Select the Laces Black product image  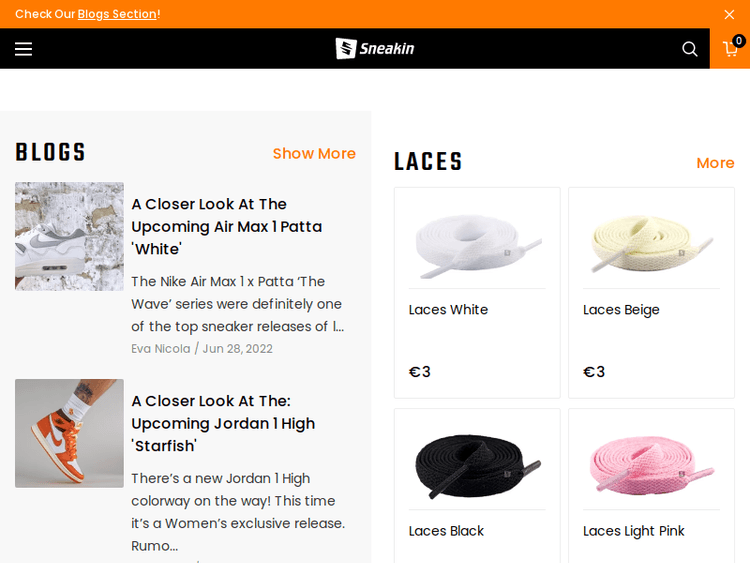click(477, 464)
